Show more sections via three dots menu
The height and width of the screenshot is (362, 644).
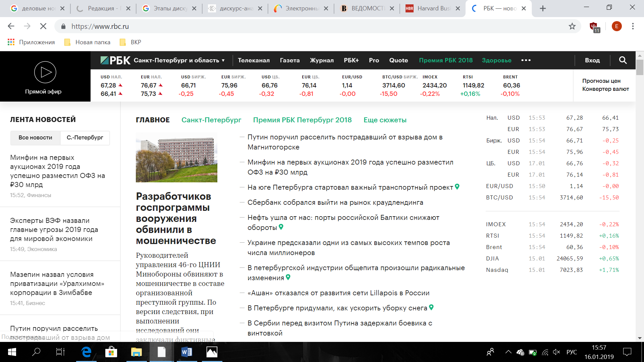click(x=526, y=60)
